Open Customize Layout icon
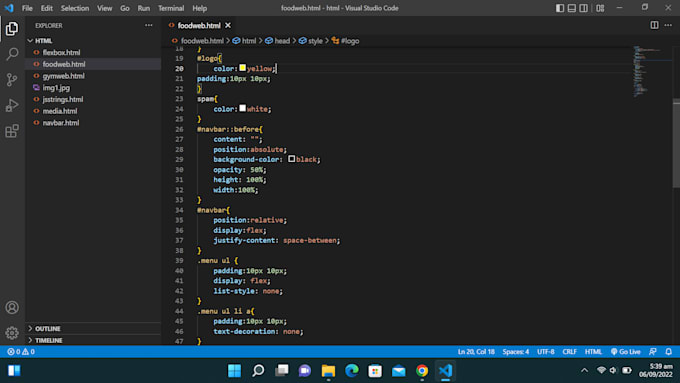 (x=600, y=8)
